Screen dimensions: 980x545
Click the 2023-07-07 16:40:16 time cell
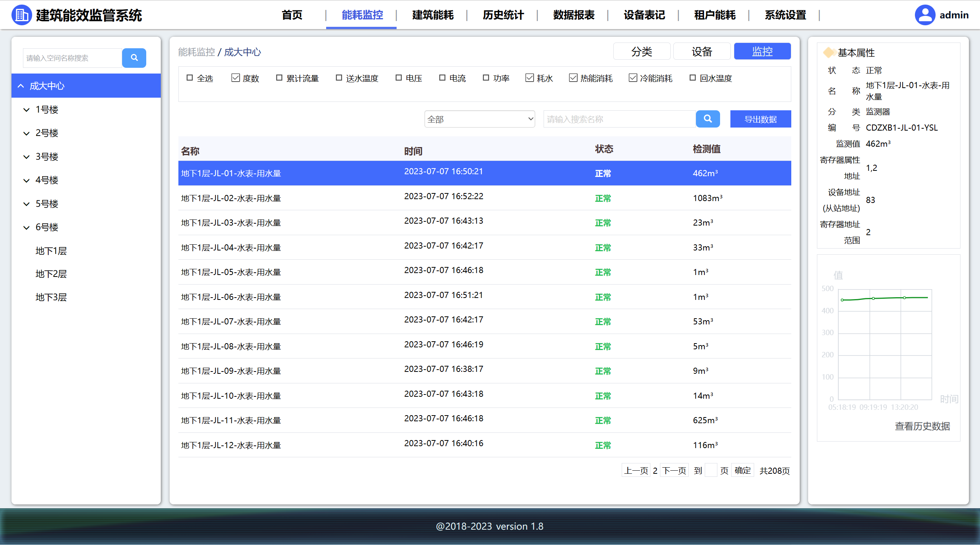(444, 443)
